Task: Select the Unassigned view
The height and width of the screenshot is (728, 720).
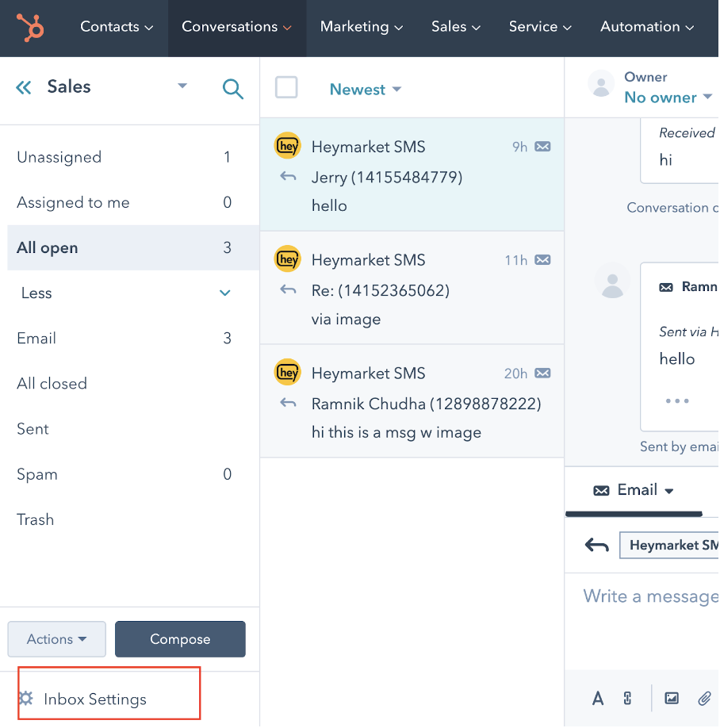Action: 126,157
